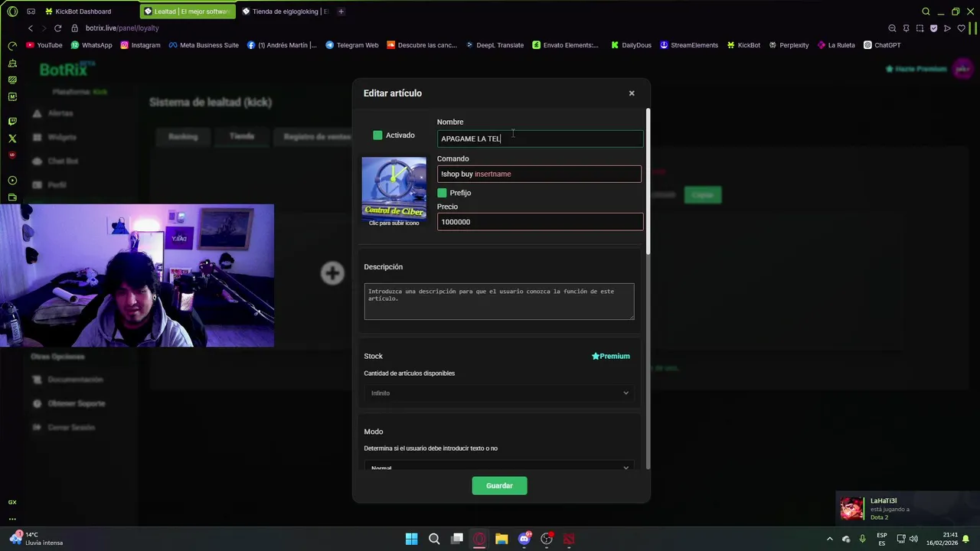Reload the current page
Image resolution: width=980 pixels, height=551 pixels.
pos(57,28)
